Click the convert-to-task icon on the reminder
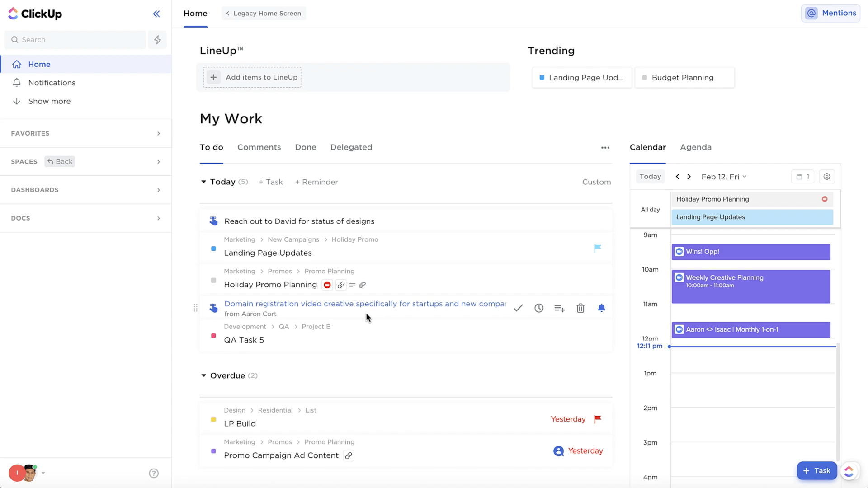This screenshot has height=488, width=868. (560, 308)
